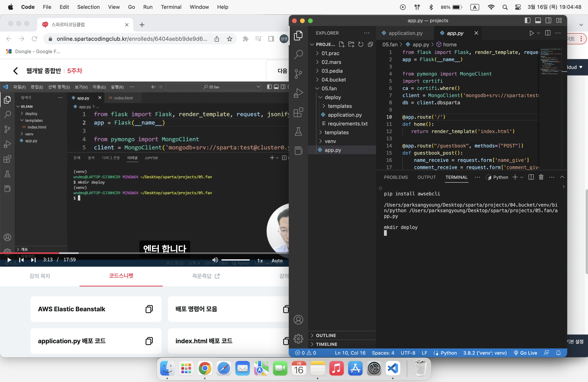Image resolution: width=588 pixels, height=382 pixels.
Task: Open Launchpad from the Dock
Action: coord(186,368)
